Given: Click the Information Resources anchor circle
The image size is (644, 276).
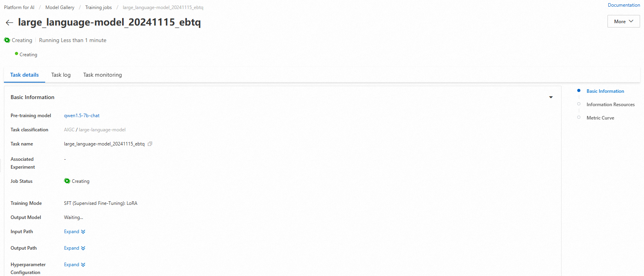Looking at the screenshot, I should coord(579,104).
